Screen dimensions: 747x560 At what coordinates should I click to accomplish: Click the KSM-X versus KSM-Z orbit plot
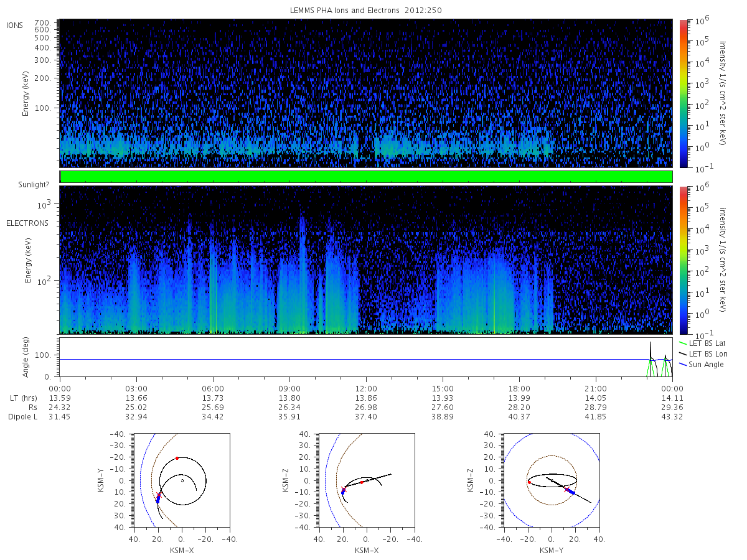pos(366,480)
